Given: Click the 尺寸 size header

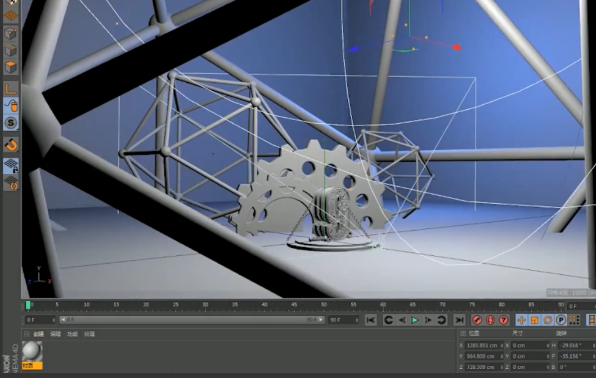Looking at the screenshot, I should [x=517, y=334].
